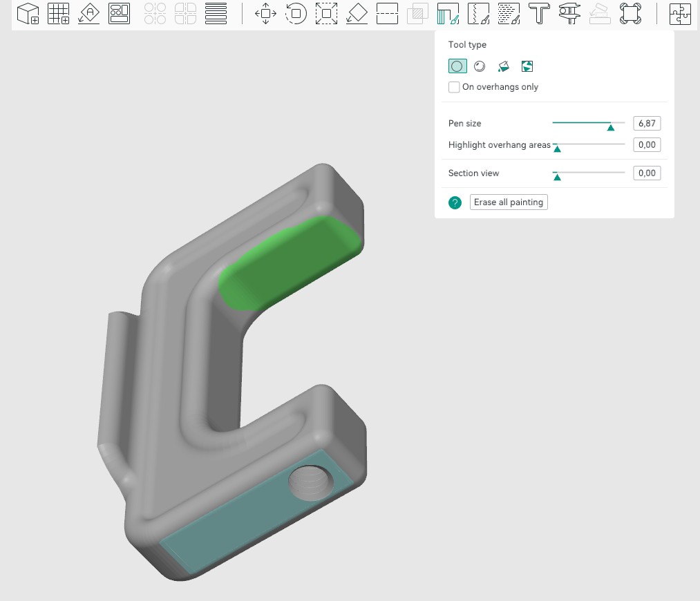Click the Assemble tool icon
The width and height of the screenshot is (700, 601).
tap(600, 13)
